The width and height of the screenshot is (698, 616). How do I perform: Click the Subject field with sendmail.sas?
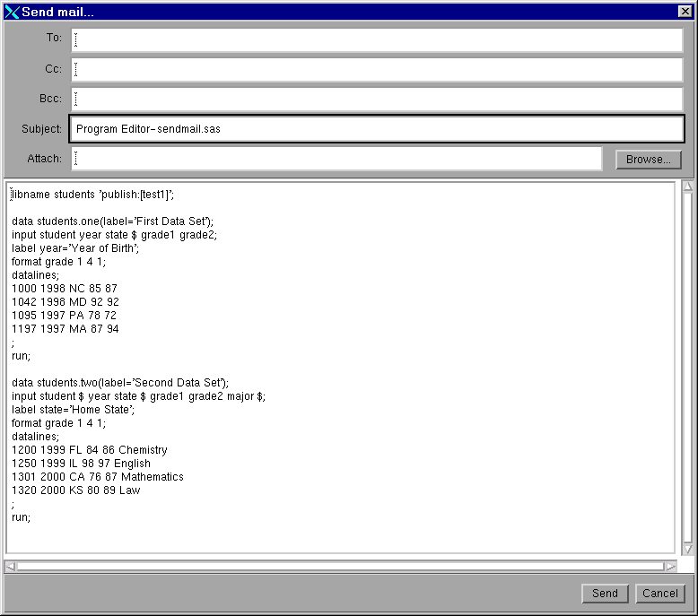tap(377, 129)
